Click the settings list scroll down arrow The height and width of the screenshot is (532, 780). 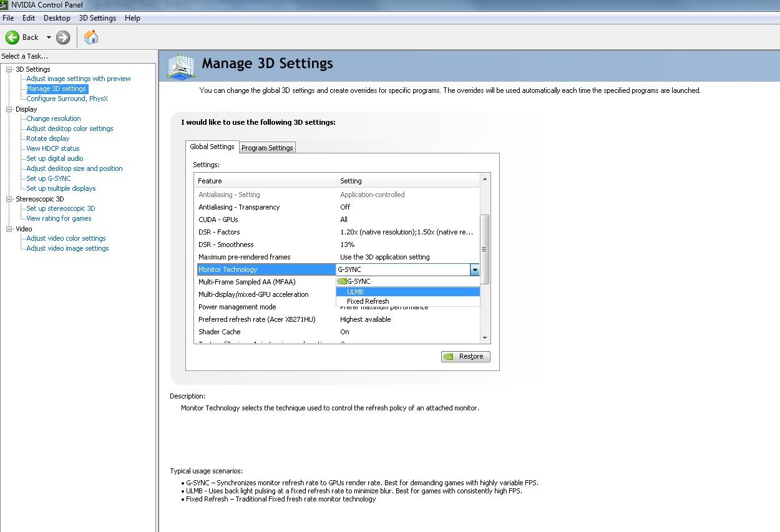485,338
